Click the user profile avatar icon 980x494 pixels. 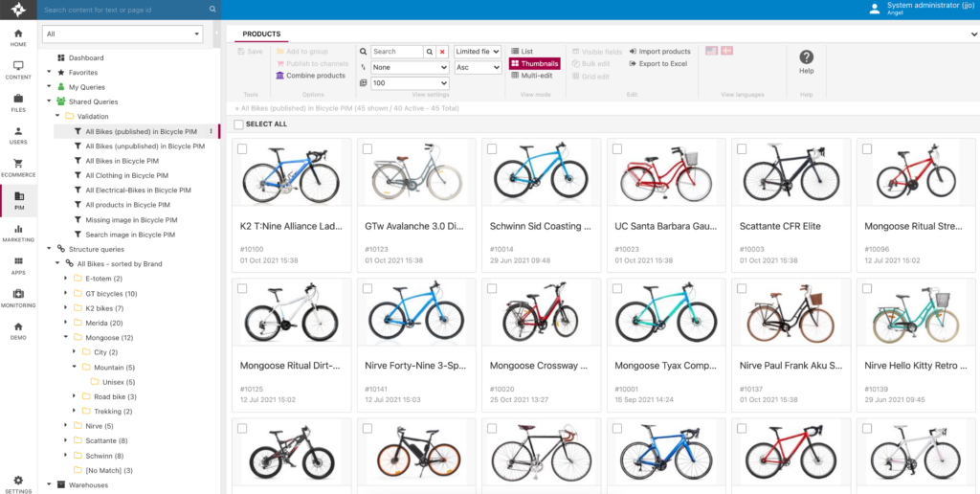(875, 9)
